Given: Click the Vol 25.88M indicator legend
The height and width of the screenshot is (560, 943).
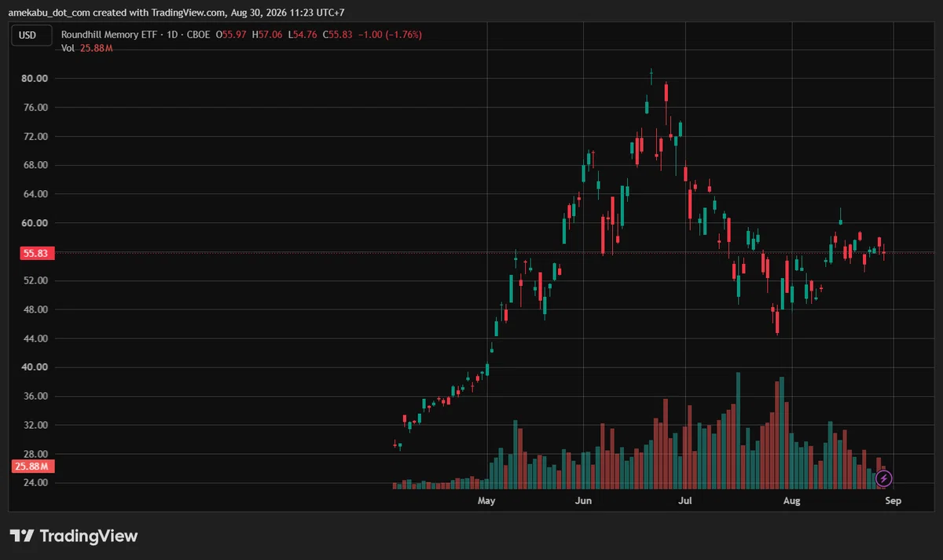Looking at the screenshot, I should pyautogui.click(x=87, y=49).
